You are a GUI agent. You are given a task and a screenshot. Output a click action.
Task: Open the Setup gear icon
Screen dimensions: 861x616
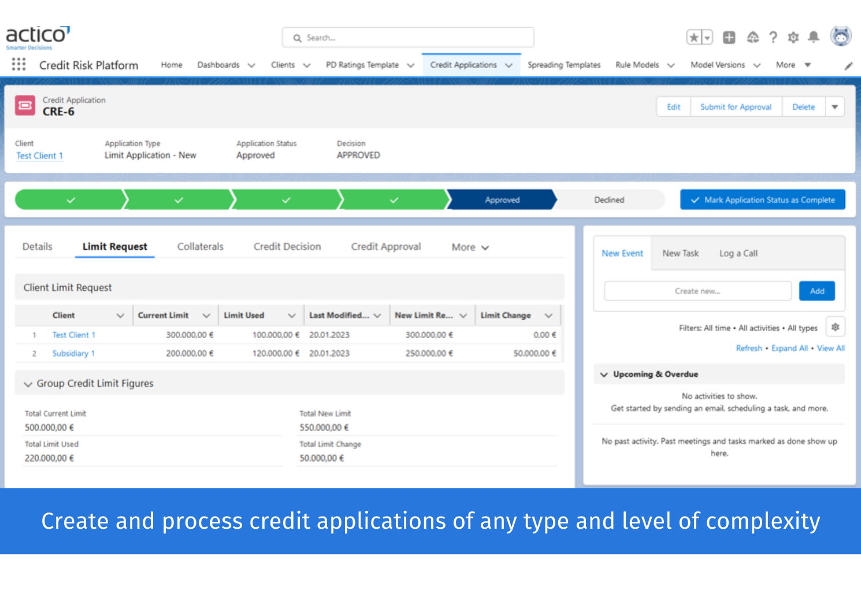pos(793,37)
